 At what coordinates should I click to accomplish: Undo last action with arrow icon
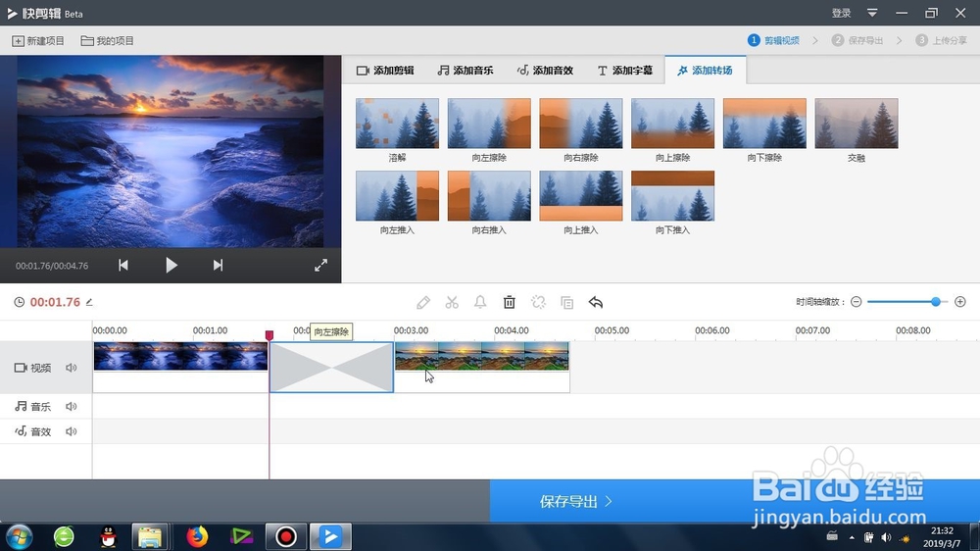coord(596,303)
